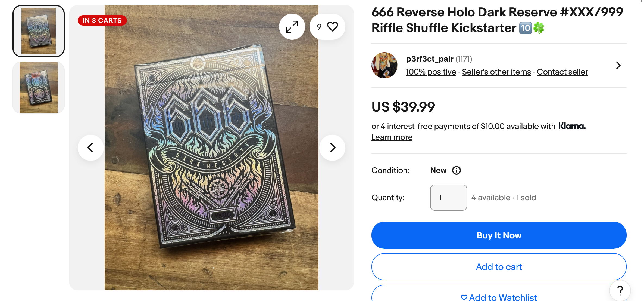This screenshot has height=301, width=644.
Task: Click the main 666 deck product image
Action: click(x=211, y=148)
